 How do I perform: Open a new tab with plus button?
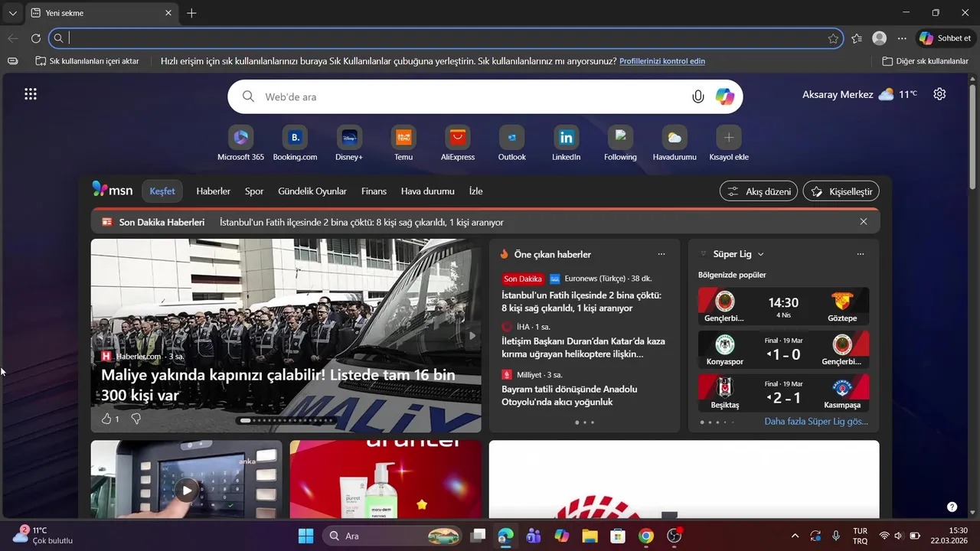tap(191, 13)
